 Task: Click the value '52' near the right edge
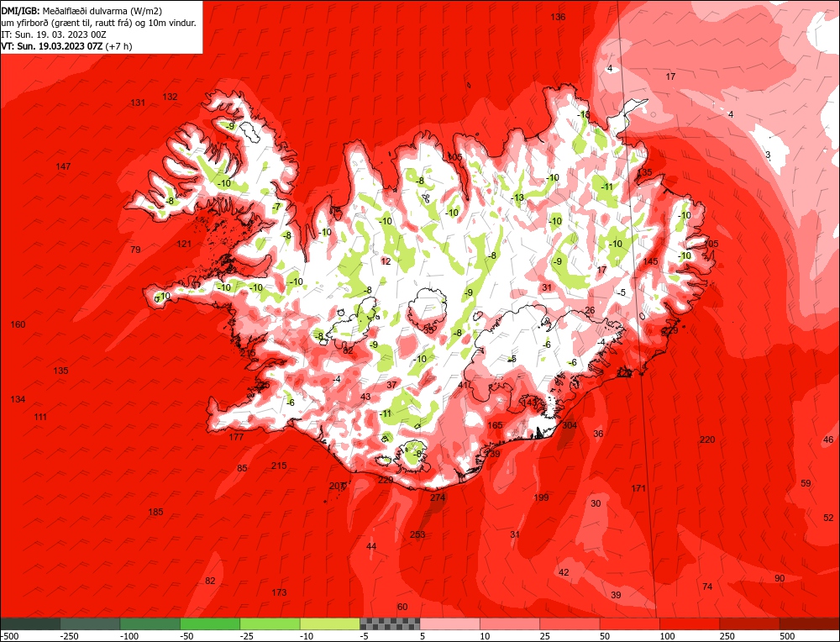[828, 518]
